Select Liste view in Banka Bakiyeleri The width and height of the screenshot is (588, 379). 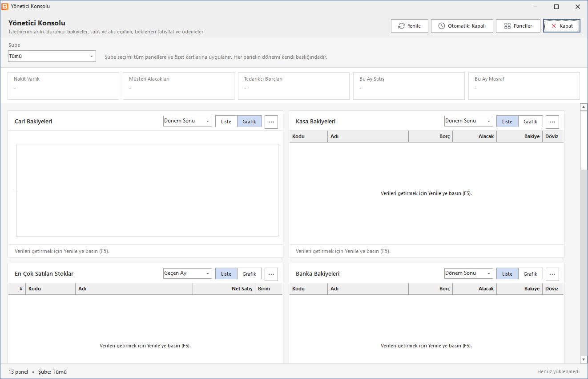(507, 274)
